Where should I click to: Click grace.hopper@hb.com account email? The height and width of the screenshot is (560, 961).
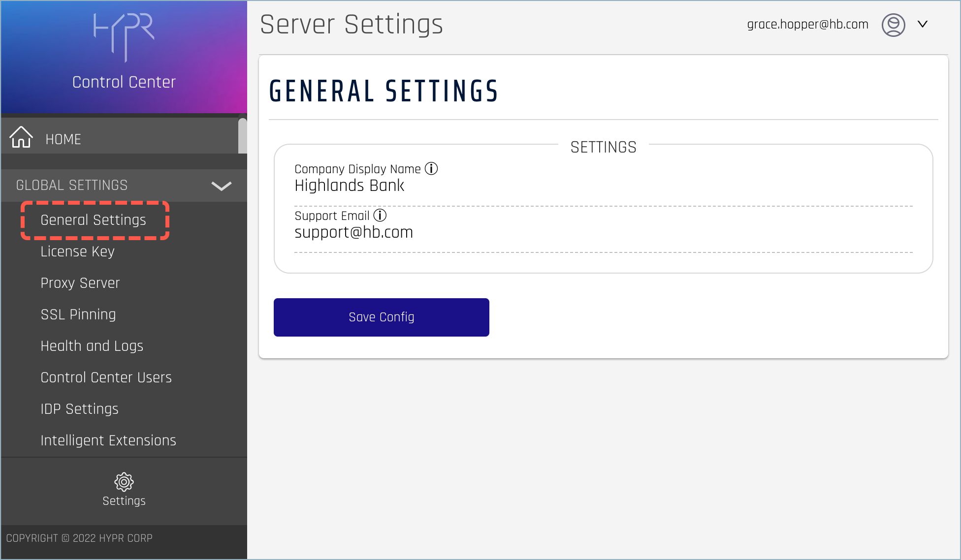pos(807,25)
